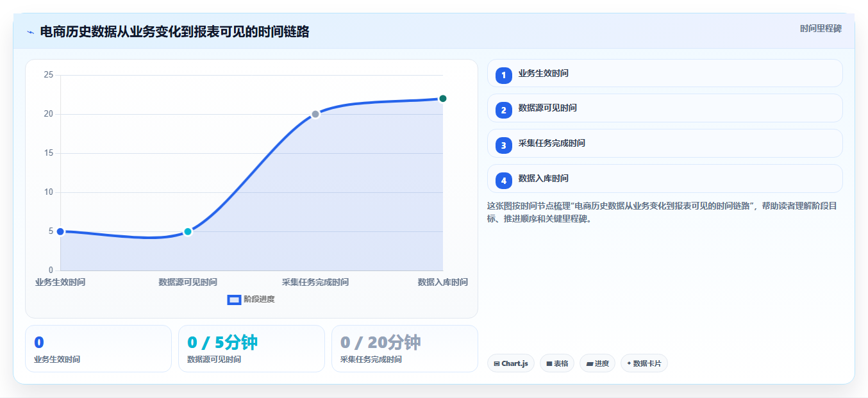Click the page title 电商历史数据…时间链路

coord(174,32)
